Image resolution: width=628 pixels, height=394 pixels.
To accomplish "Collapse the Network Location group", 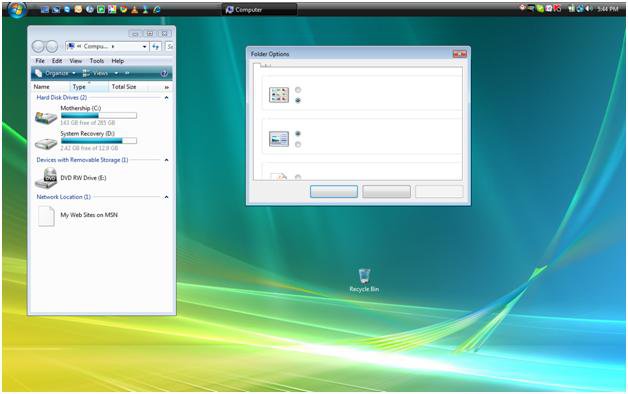I will [x=166, y=197].
